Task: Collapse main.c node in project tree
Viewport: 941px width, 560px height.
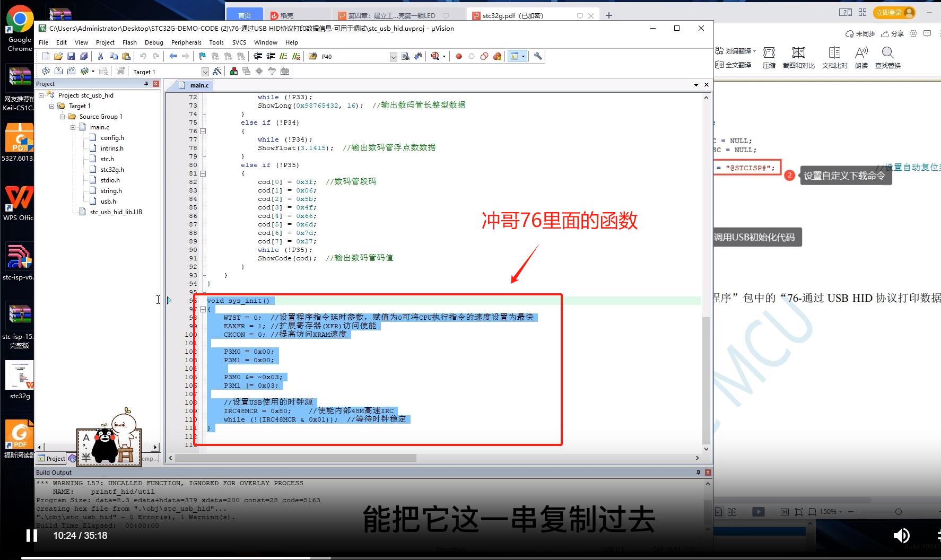Action: pyautogui.click(x=73, y=127)
